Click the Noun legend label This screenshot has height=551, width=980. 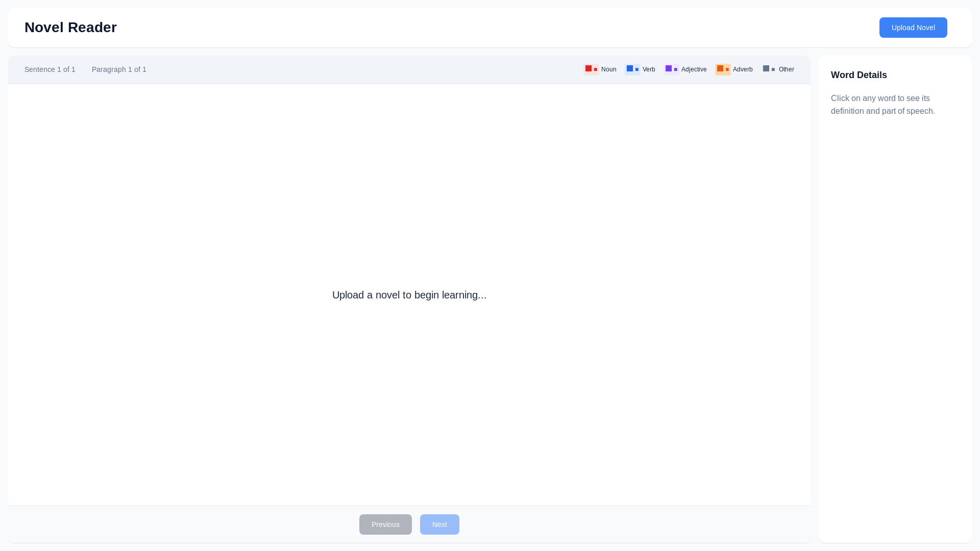(x=608, y=69)
